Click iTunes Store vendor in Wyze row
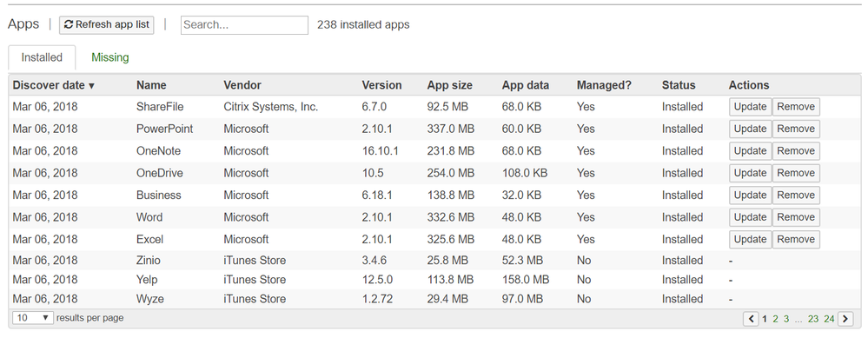 (255, 299)
